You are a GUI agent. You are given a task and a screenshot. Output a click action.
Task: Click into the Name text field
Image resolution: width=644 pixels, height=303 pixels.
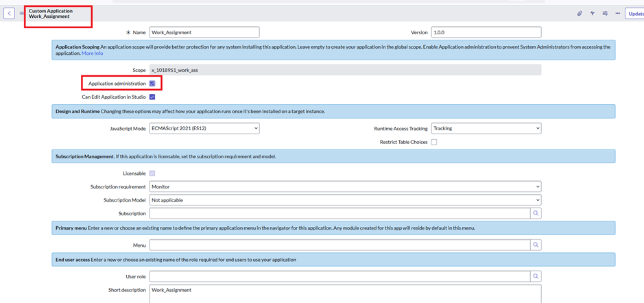pos(204,32)
